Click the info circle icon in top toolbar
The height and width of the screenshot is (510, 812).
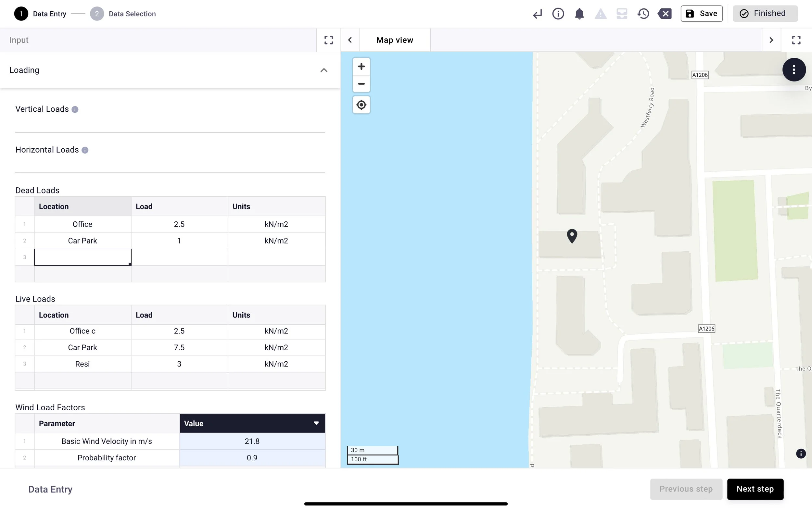[x=558, y=14]
